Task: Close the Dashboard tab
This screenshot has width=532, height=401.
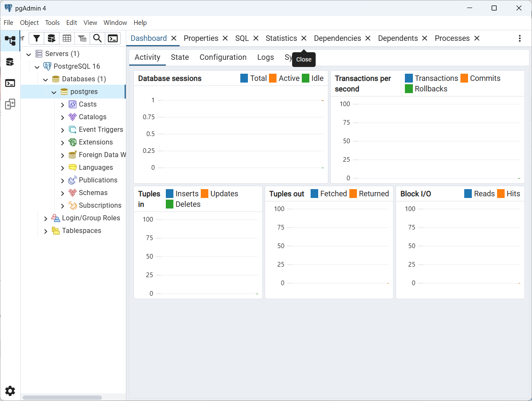Action: pos(173,38)
